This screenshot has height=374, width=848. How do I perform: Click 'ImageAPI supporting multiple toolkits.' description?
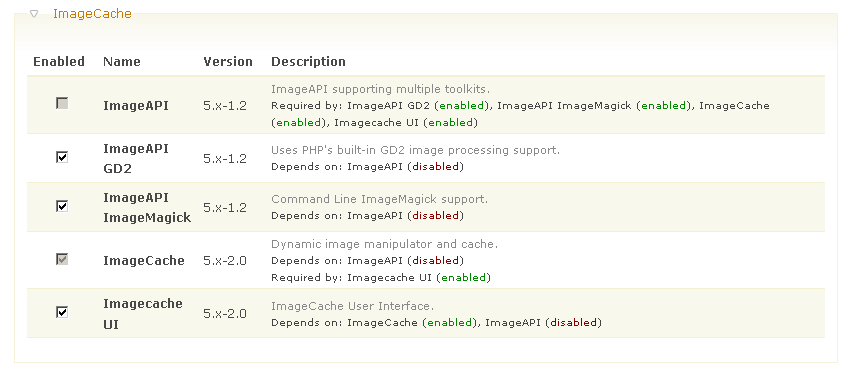tap(381, 89)
